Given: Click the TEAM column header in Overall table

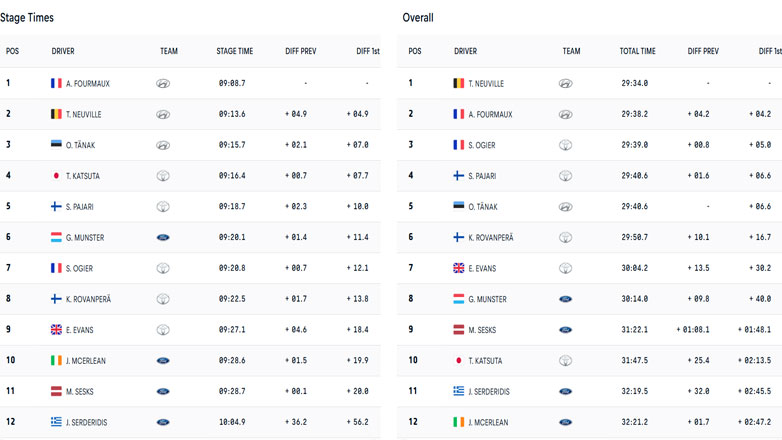Looking at the screenshot, I should [571, 51].
